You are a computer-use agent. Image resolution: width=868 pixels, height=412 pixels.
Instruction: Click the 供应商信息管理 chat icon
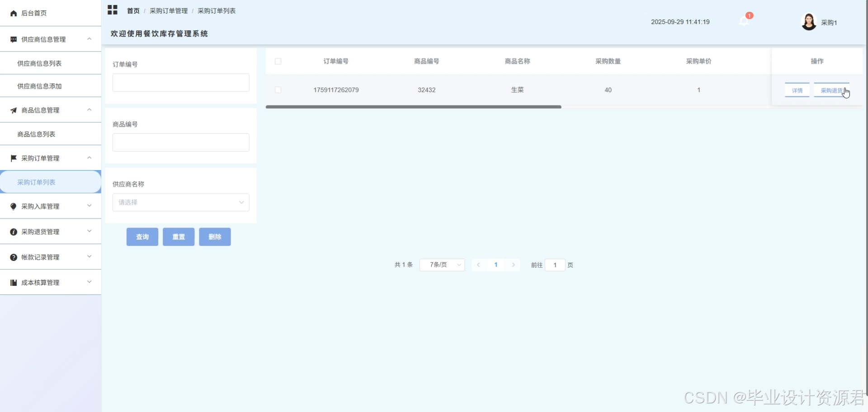(x=14, y=40)
